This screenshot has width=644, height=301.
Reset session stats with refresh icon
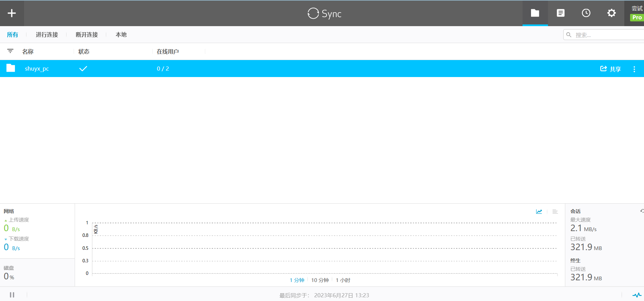click(x=642, y=211)
